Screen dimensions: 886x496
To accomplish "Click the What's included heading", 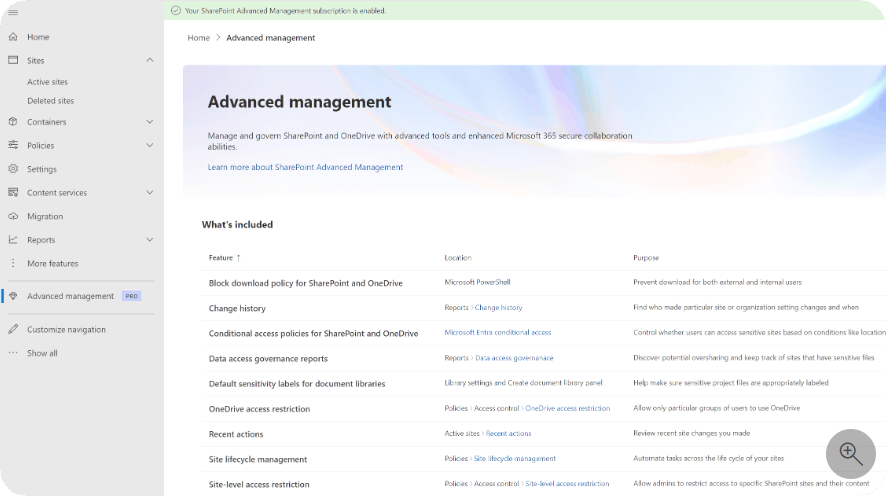I will 237,224.
